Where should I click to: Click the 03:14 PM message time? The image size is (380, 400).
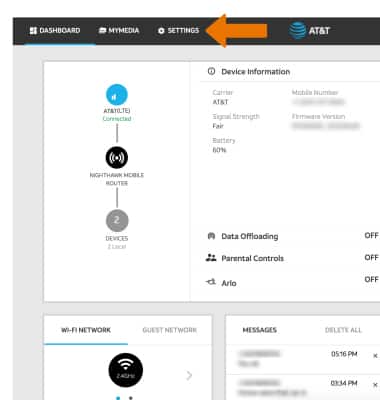coord(344,383)
